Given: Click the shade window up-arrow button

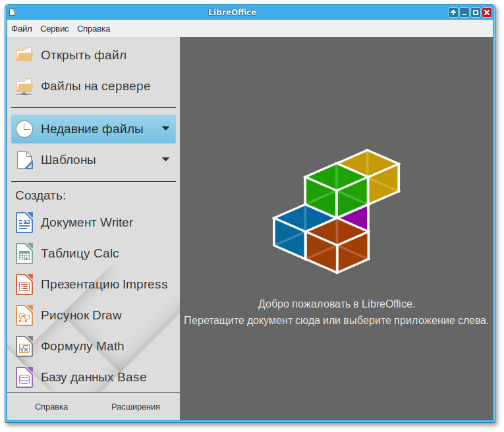Looking at the screenshot, I should click(x=453, y=13).
